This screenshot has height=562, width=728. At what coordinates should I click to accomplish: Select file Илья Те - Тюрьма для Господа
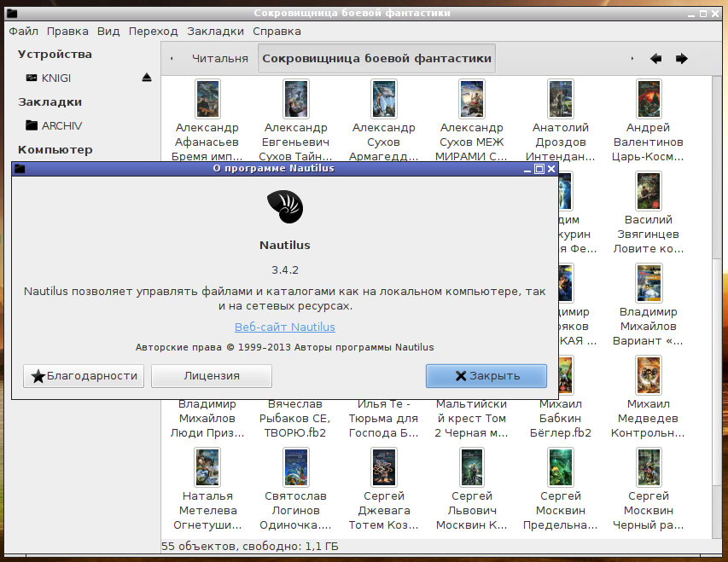(383, 419)
